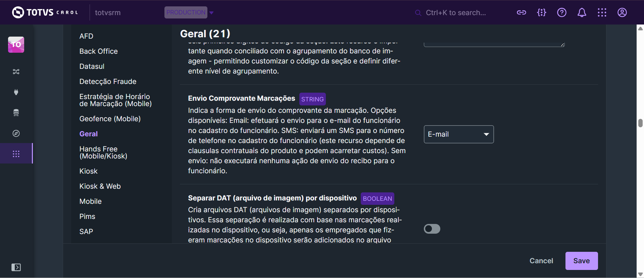Open the Kiosk & Web category
Screen dimensions: 644x278
100,186
